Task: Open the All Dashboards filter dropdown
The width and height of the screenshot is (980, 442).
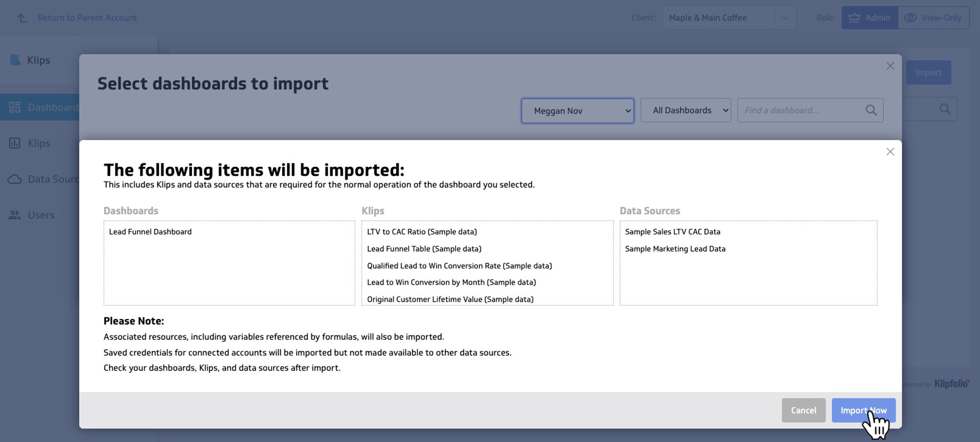Action: [x=685, y=110]
